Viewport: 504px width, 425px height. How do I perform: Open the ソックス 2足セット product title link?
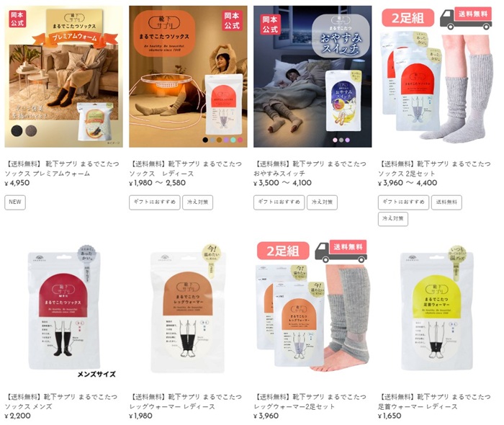pos(434,169)
